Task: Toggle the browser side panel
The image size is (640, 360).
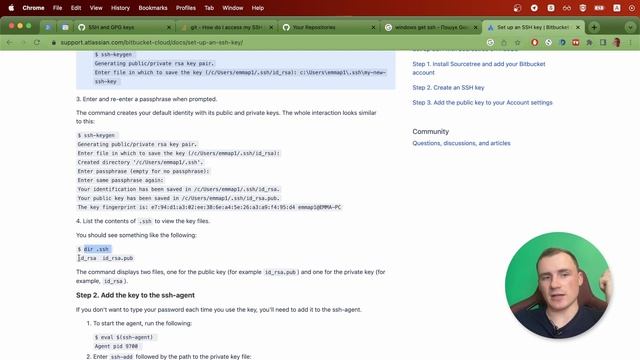Action: tap(603, 42)
